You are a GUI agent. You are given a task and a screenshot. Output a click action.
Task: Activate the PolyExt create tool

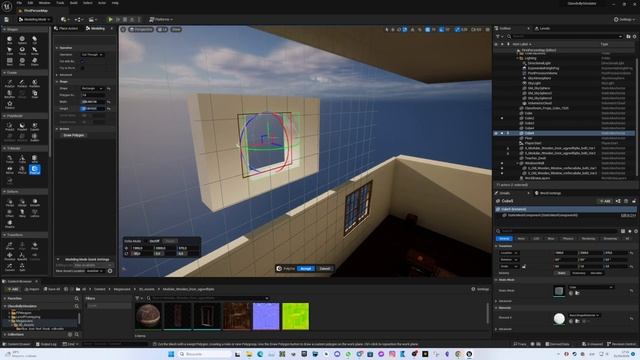pos(9,83)
